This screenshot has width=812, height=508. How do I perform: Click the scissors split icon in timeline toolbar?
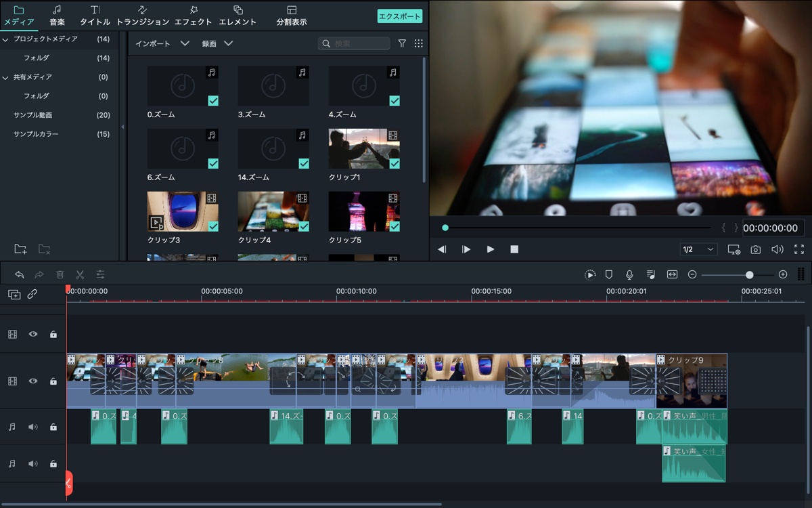pyautogui.click(x=80, y=274)
